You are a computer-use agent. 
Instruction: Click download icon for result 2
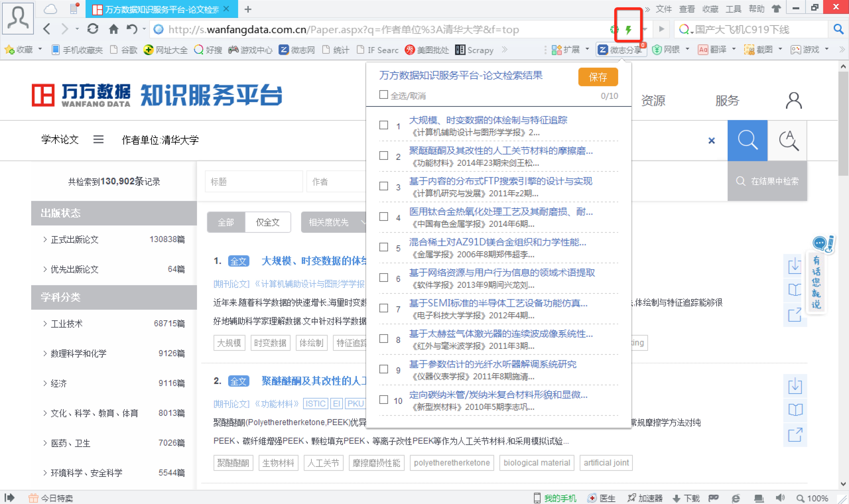point(795,386)
